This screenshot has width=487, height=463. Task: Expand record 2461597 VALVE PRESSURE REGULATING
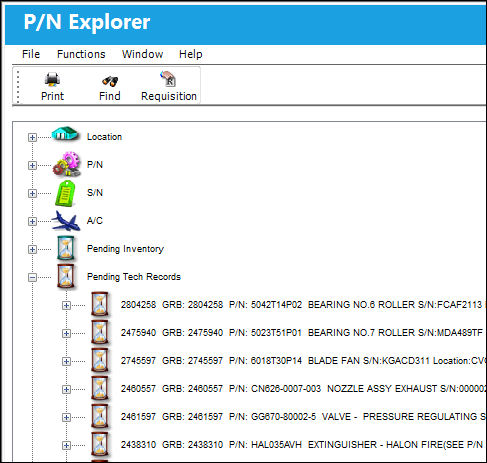coord(66,417)
